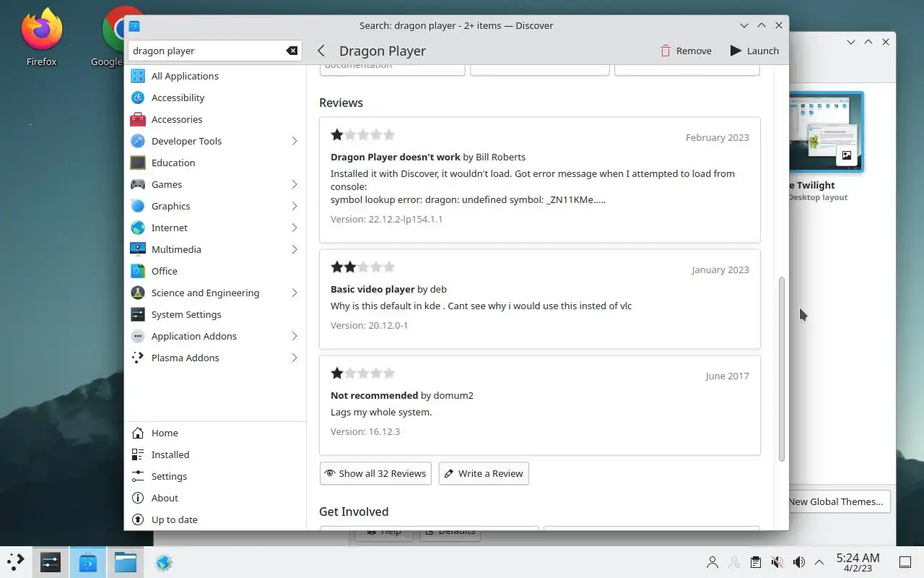Open the Installed applications page

tap(215, 454)
